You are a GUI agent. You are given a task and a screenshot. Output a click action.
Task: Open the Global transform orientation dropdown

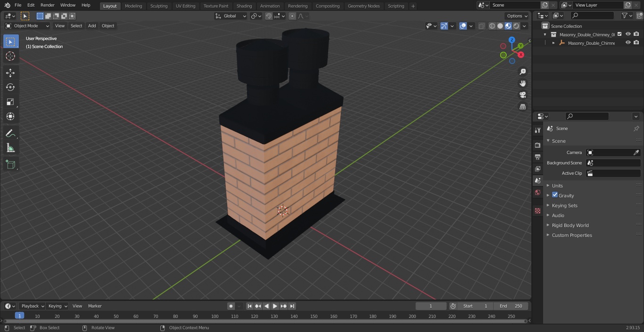pyautogui.click(x=231, y=16)
